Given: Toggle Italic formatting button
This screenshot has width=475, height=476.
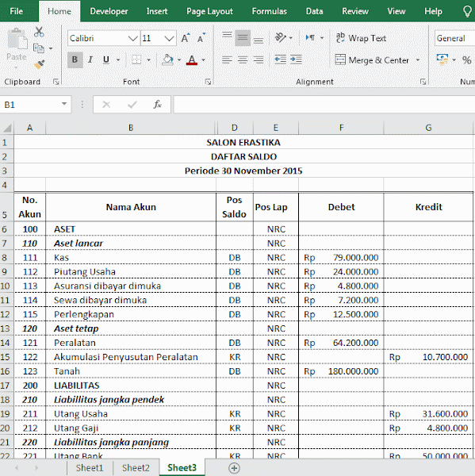Looking at the screenshot, I should [90, 59].
